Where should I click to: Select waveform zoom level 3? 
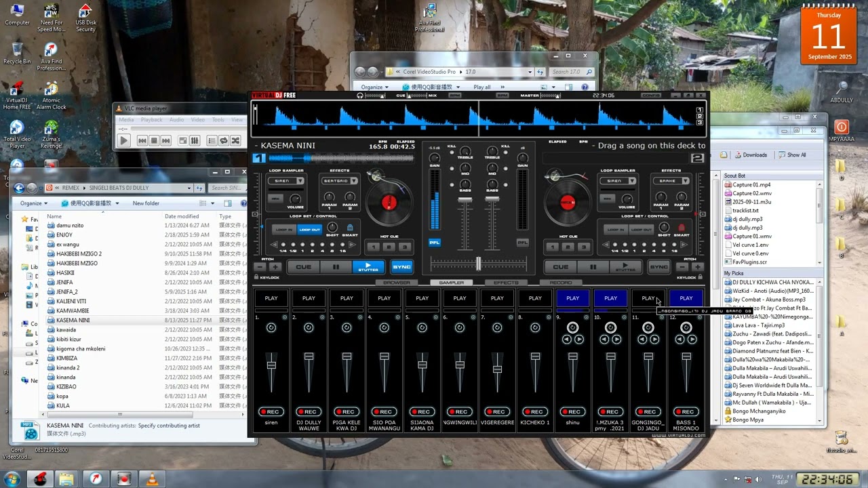coord(700,123)
